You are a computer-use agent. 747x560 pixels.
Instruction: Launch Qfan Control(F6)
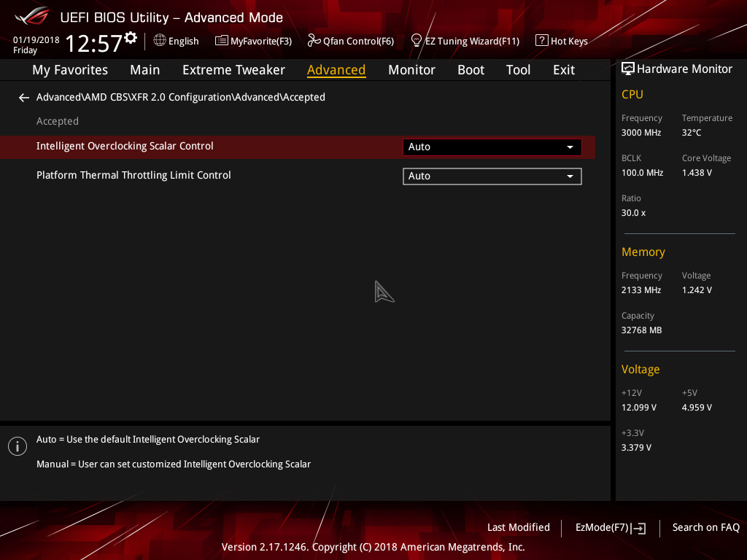coord(351,41)
